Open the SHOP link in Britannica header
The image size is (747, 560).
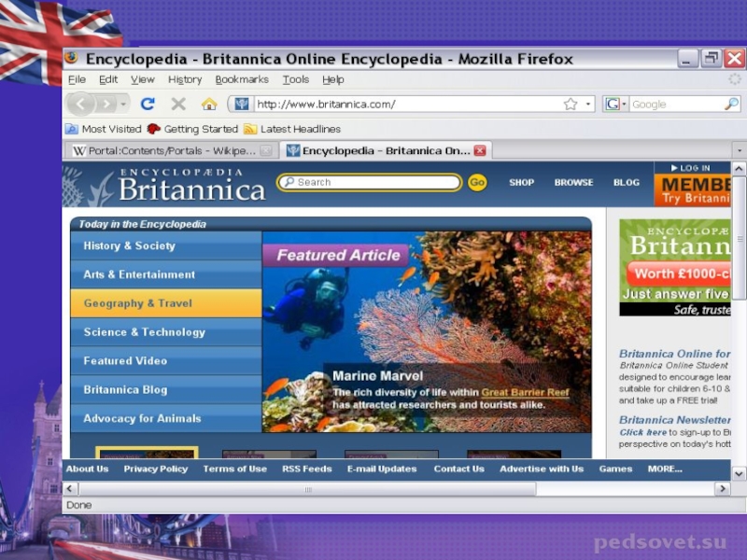521,182
